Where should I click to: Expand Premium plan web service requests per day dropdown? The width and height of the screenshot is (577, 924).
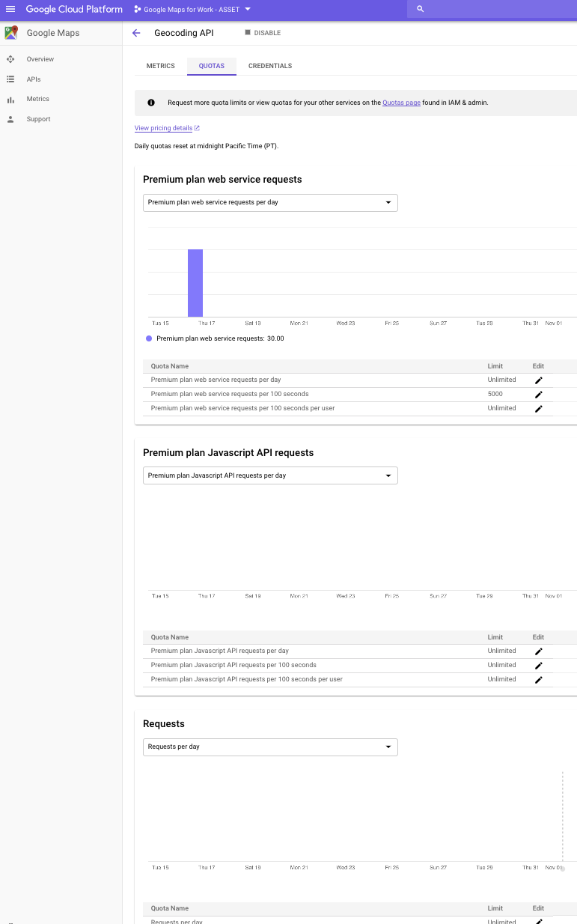270,202
